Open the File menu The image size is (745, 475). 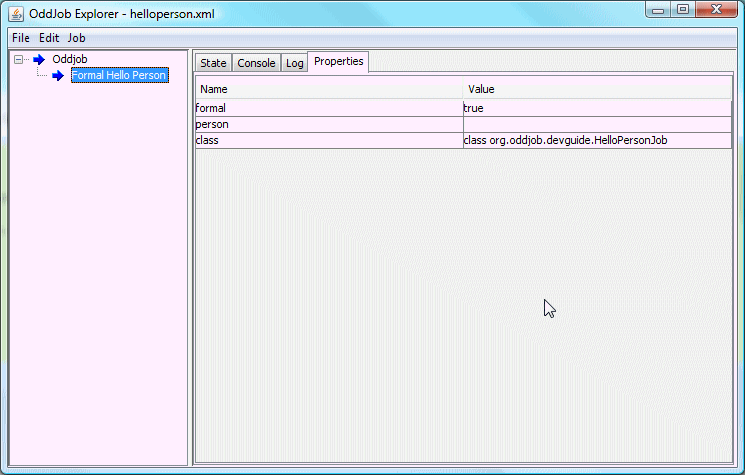pos(20,37)
